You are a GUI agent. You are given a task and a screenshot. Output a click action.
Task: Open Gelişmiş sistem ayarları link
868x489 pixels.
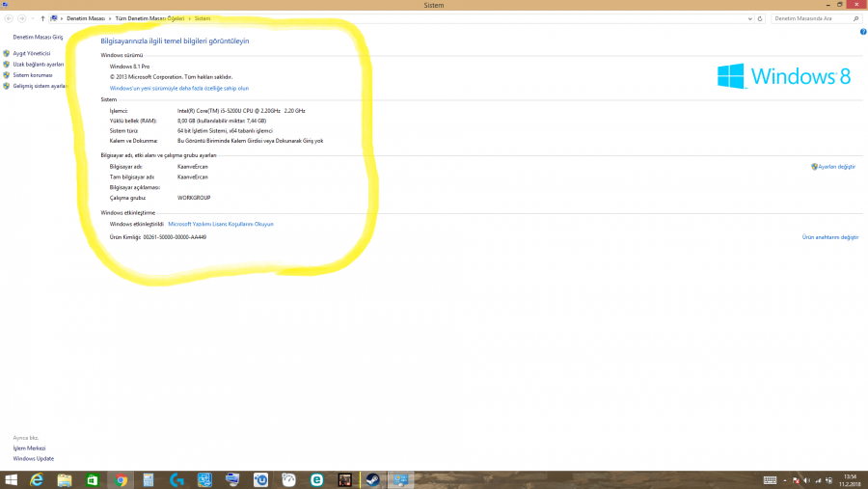40,86
